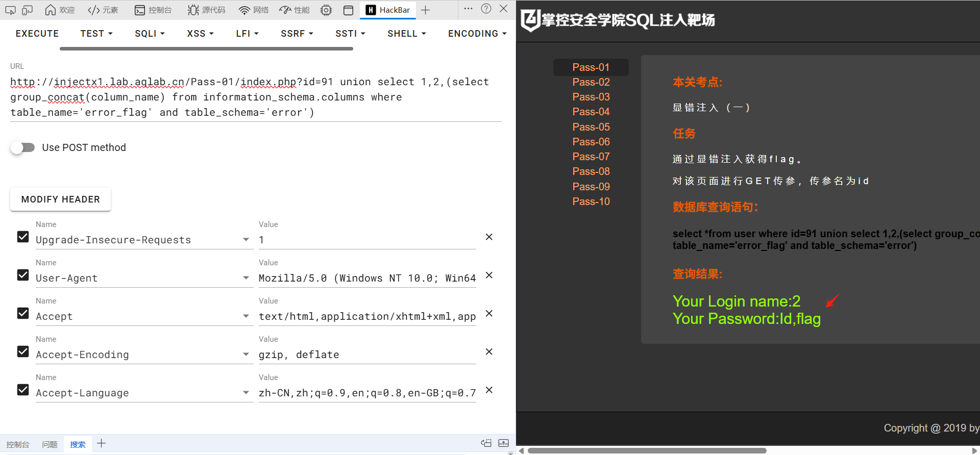Open the Pass-05 link

click(591, 127)
